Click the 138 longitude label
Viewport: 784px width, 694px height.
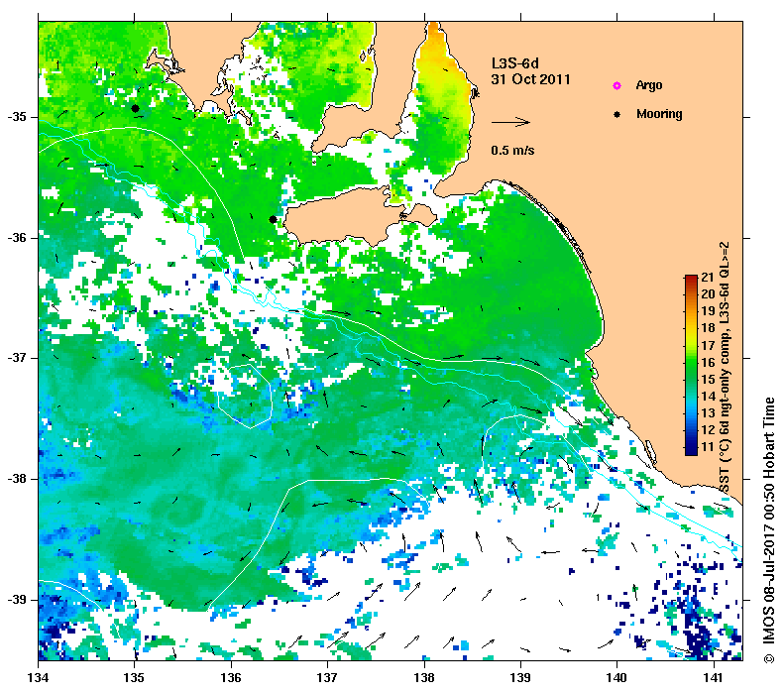tap(424, 677)
